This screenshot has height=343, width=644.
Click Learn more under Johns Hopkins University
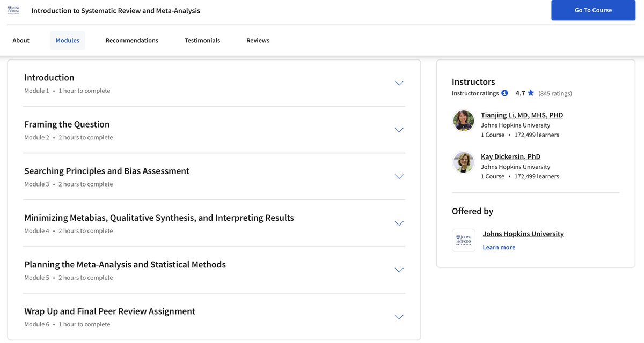(499, 247)
